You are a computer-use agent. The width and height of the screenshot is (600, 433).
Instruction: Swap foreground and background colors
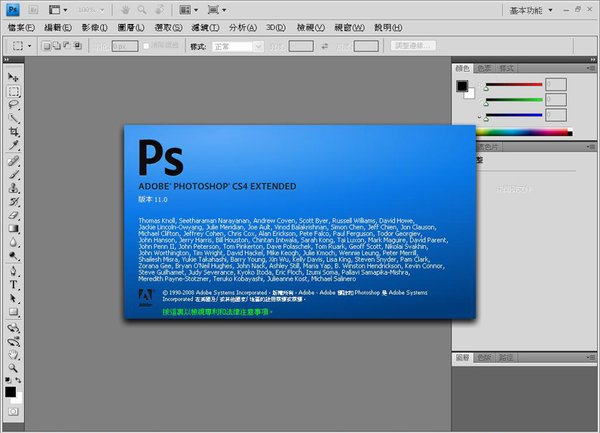tap(18, 380)
